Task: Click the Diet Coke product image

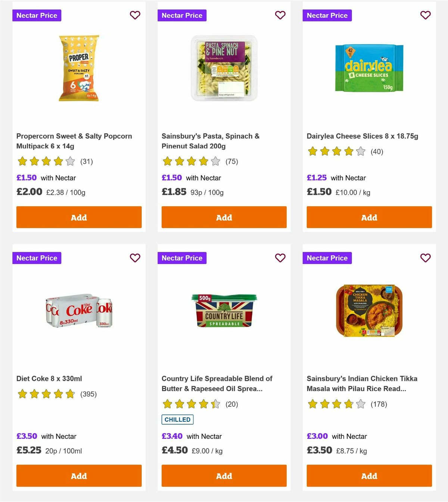Action: (78, 312)
